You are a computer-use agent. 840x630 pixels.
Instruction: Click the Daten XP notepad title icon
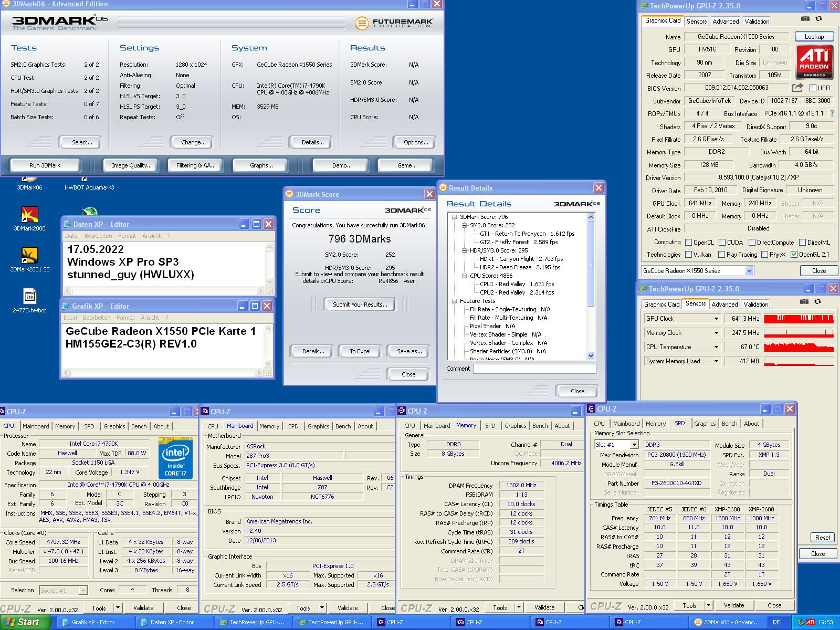click(68, 224)
